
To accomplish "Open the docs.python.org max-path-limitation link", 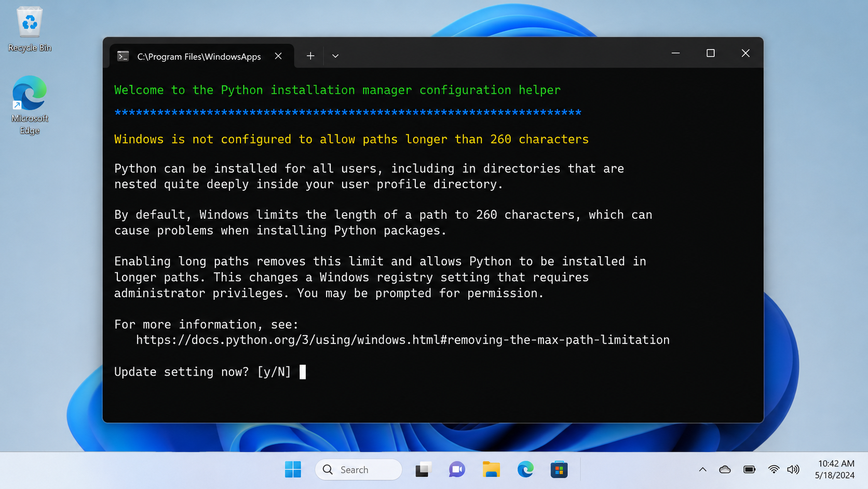I will click(402, 340).
